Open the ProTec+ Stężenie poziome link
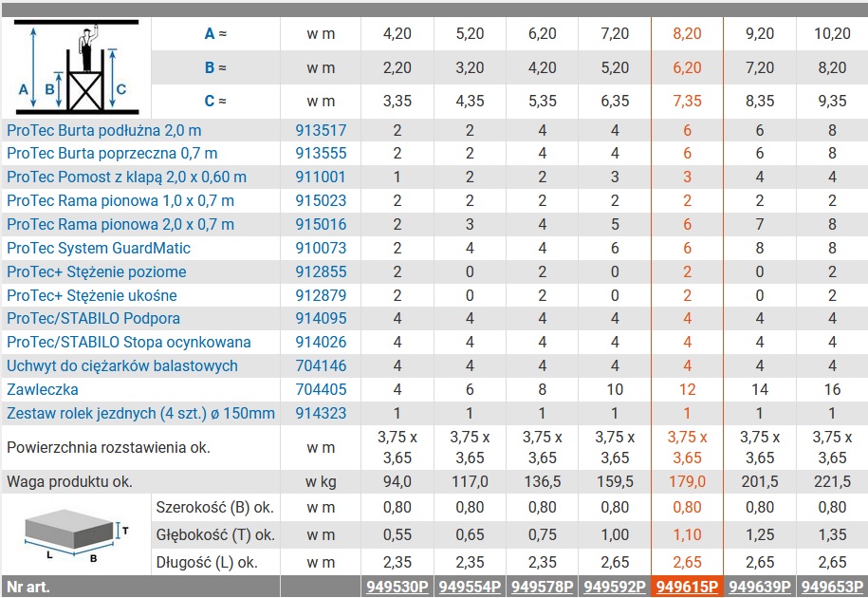868x598 pixels. 97,271
